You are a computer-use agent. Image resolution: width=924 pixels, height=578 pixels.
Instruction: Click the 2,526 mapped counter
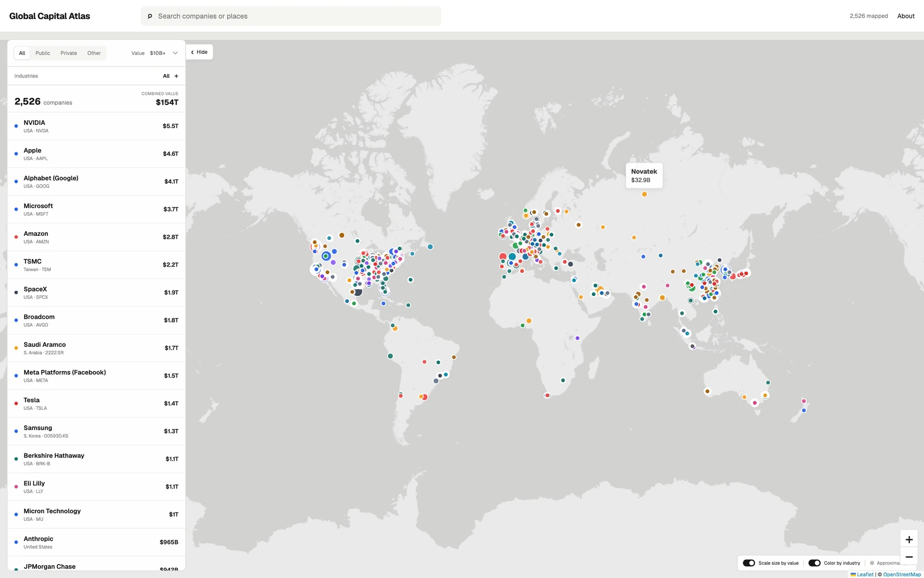coord(869,16)
